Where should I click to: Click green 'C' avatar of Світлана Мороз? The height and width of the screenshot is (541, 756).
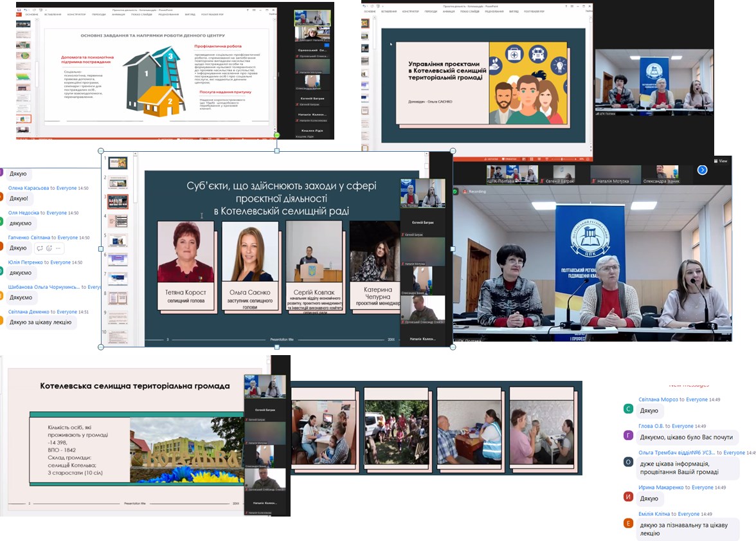(x=628, y=408)
